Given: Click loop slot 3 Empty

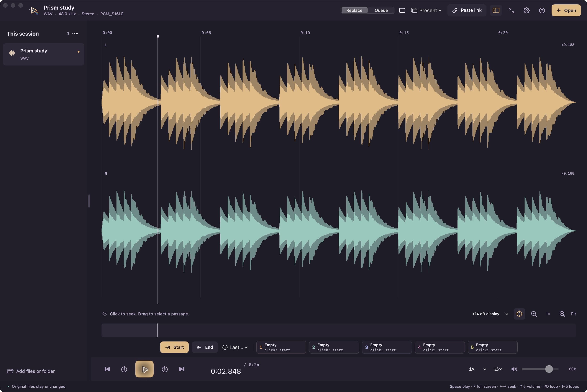Looking at the screenshot, I should coord(387,347).
